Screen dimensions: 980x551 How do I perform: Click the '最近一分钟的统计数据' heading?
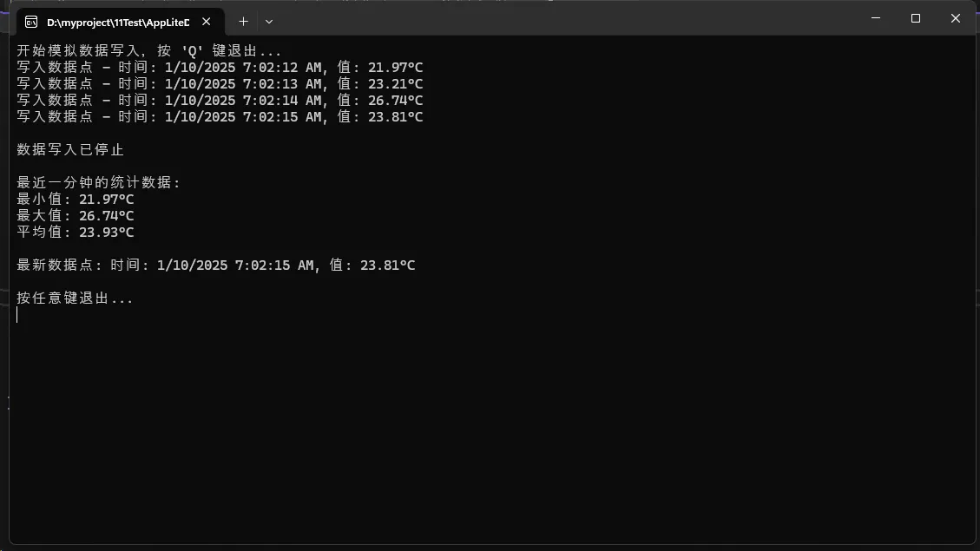pyautogui.click(x=99, y=183)
